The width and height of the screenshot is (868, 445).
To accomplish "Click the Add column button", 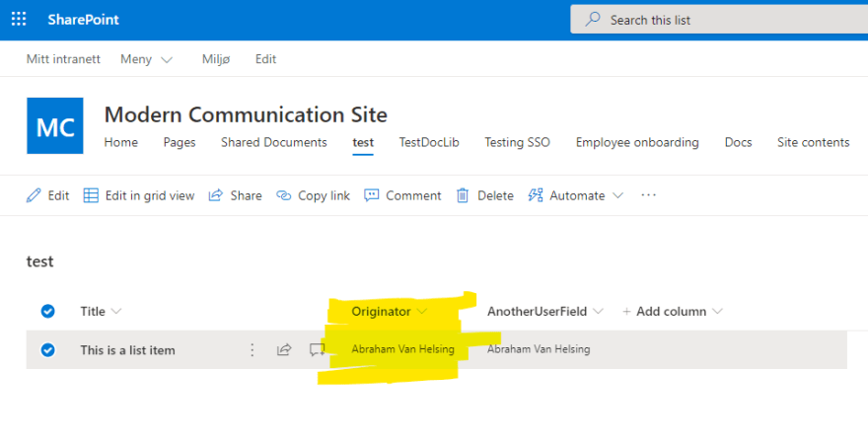I will (x=672, y=312).
